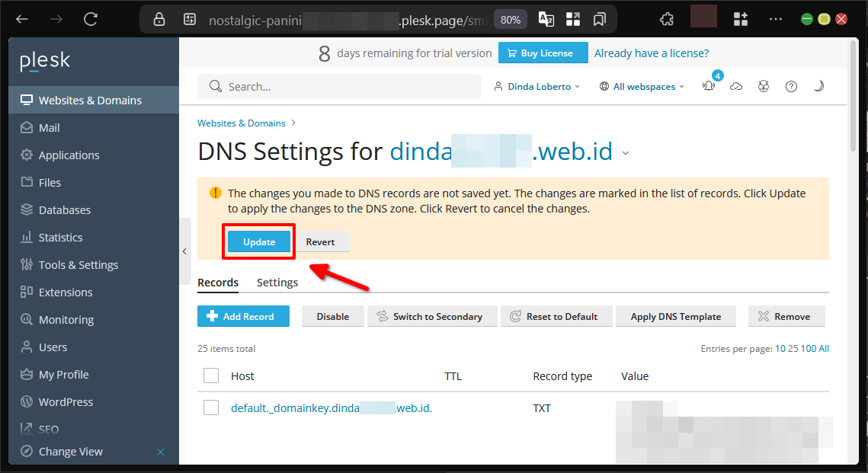The width and height of the screenshot is (868, 473).
Task: Click the help question mark icon
Action: pos(791,87)
